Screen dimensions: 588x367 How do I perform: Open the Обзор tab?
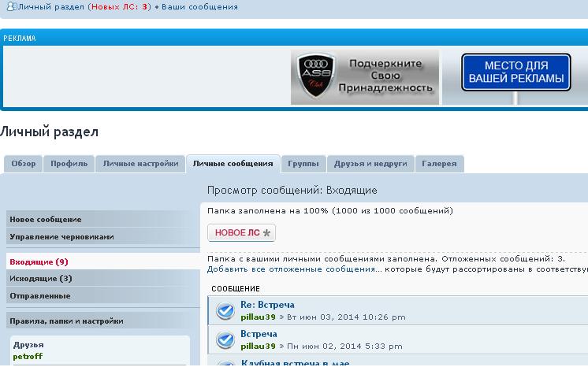(24, 164)
